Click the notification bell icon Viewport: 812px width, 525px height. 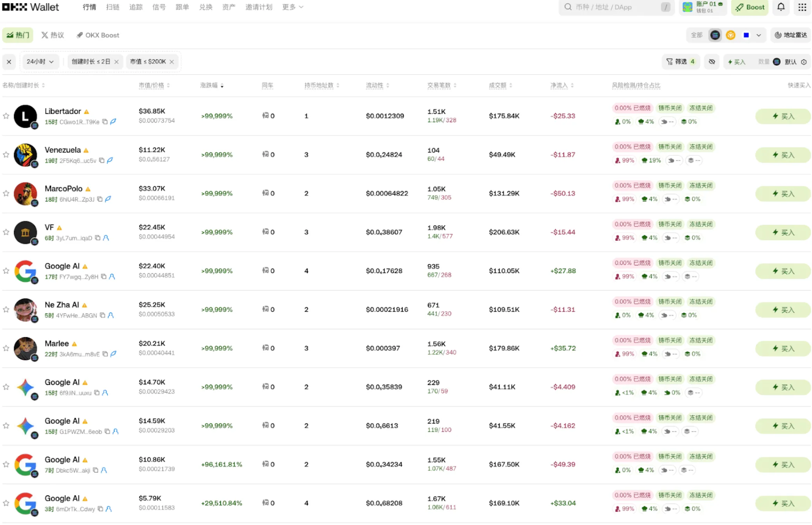[x=781, y=7]
